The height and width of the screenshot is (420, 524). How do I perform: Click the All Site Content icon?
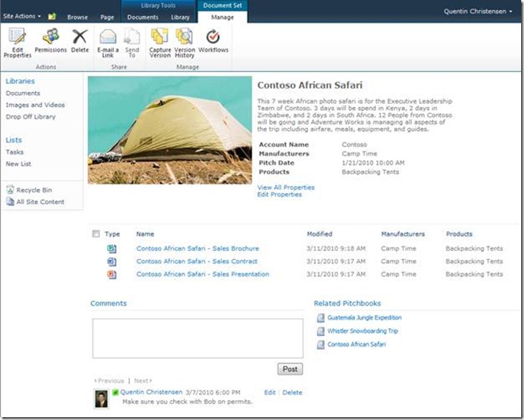click(x=10, y=202)
